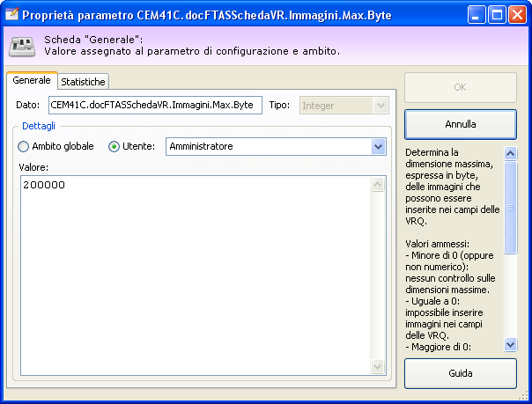Open the Tipo Integer dropdown
Viewport: 532px width, 404px height.
(380, 105)
